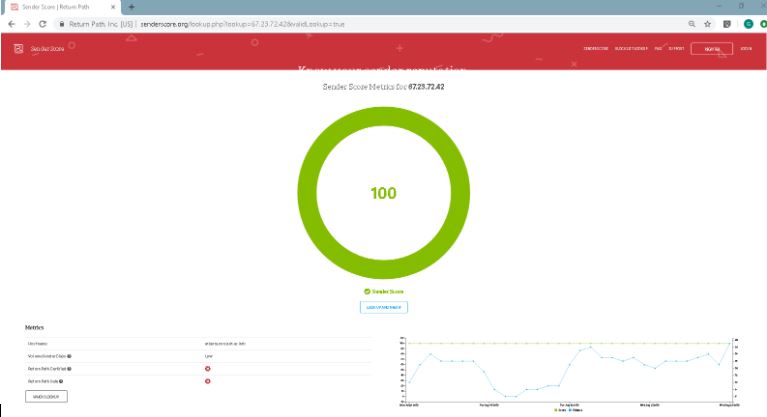Click the Sender Score logo icon
This screenshot has height=417, width=767.
[x=19, y=48]
